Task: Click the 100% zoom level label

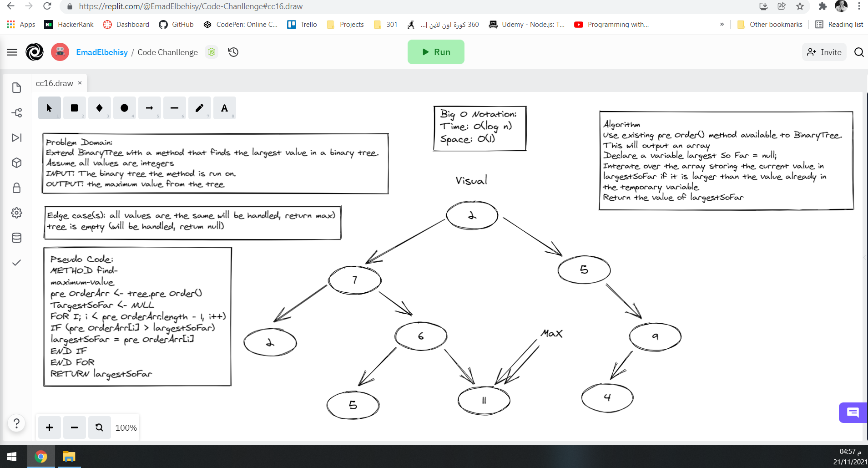Action: click(x=126, y=427)
